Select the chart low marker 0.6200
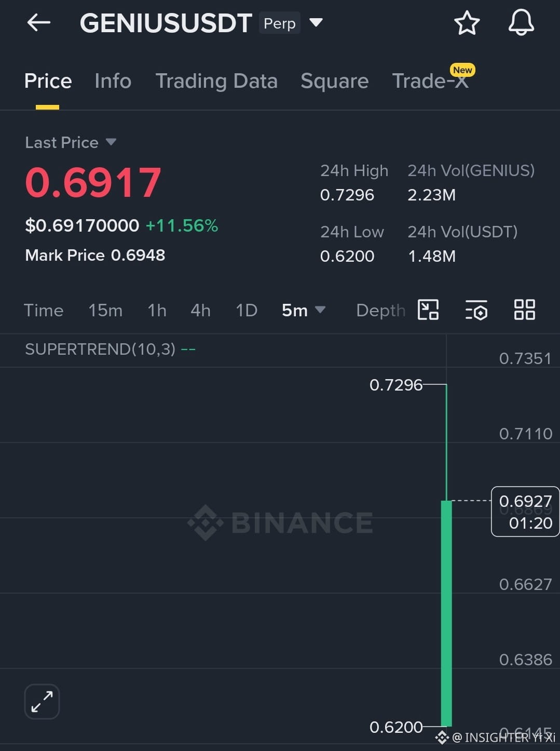This screenshot has height=751, width=560. coord(396,727)
